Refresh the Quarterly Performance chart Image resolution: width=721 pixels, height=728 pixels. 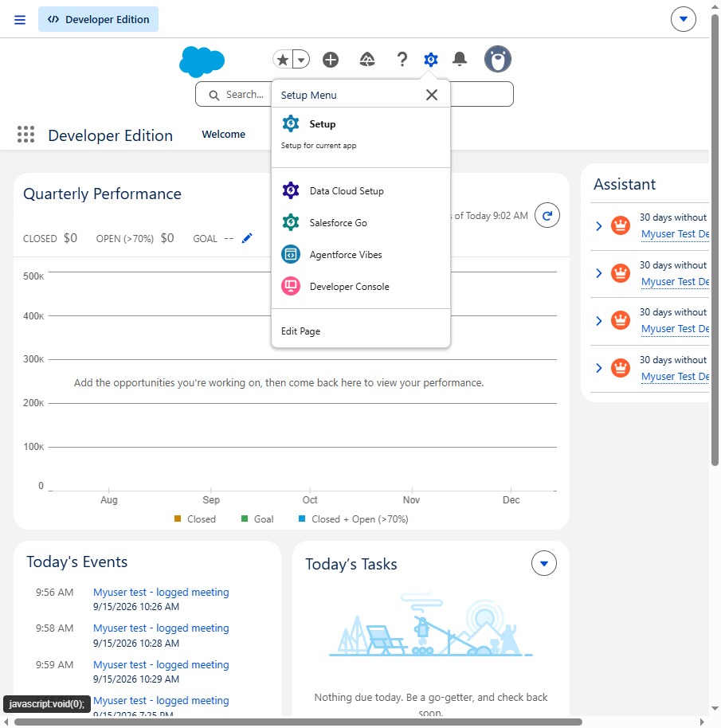547,215
